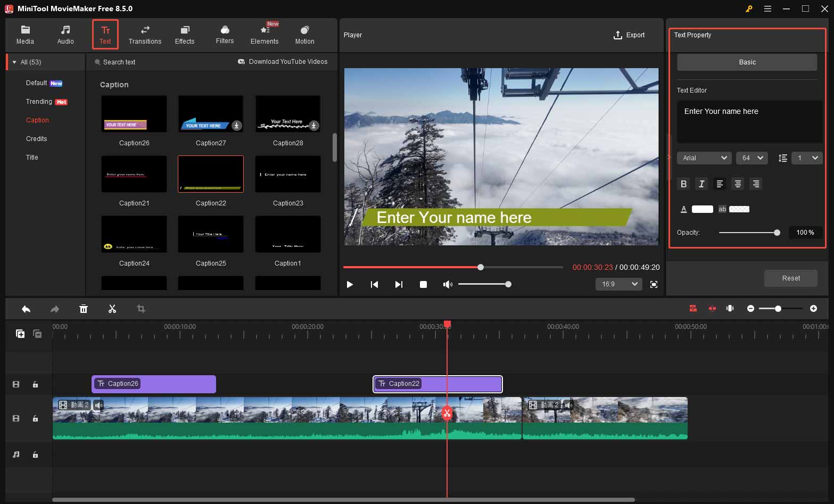Apply bold formatting to the caption text
Image resolution: width=834 pixels, height=504 pixels.
[x=683, y=184]
